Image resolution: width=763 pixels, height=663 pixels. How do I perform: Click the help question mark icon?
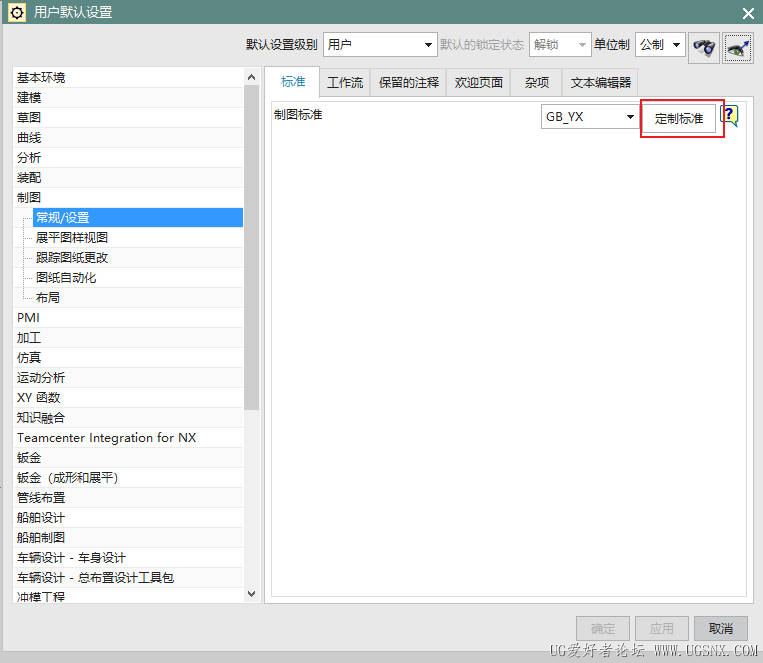(x=729, y=116)
